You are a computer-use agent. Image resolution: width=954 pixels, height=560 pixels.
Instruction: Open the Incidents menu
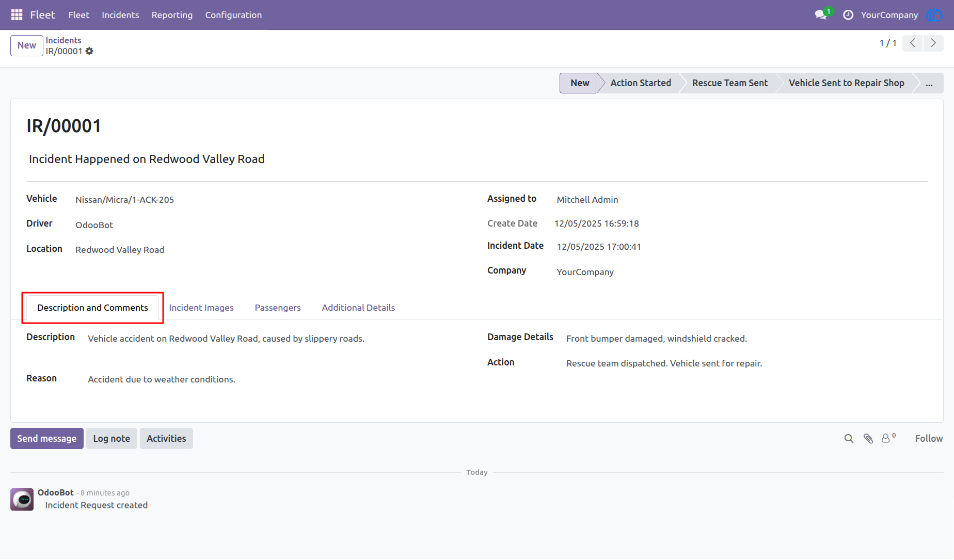[120, 15]
